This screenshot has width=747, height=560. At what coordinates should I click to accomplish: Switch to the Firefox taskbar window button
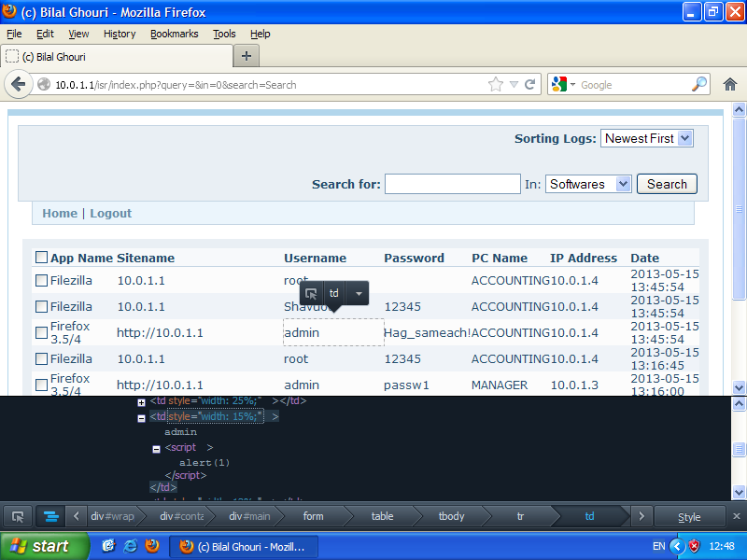[244, 547]
